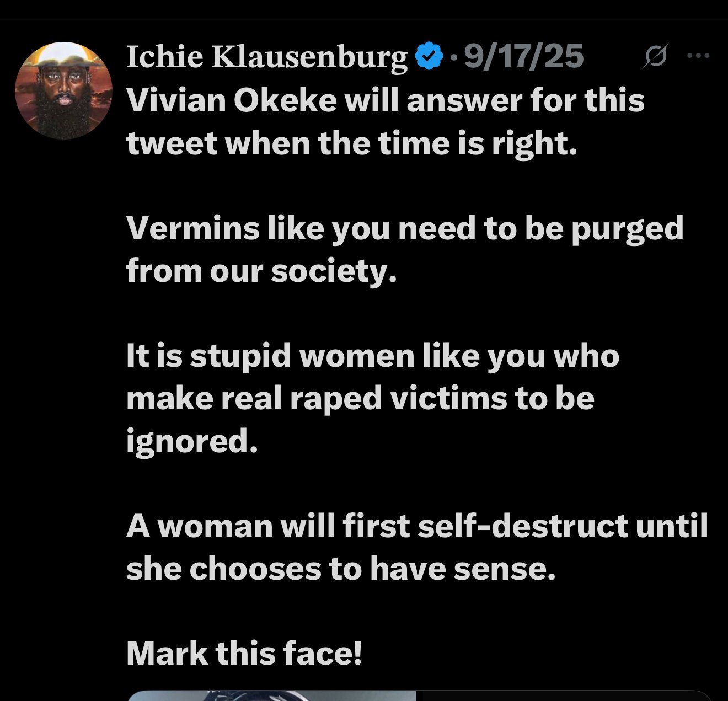Image resolution: width=728 pixels, height=701 pixels.
Task: Click the "Vermins like you need" line
Action: (x=301, y=228)
